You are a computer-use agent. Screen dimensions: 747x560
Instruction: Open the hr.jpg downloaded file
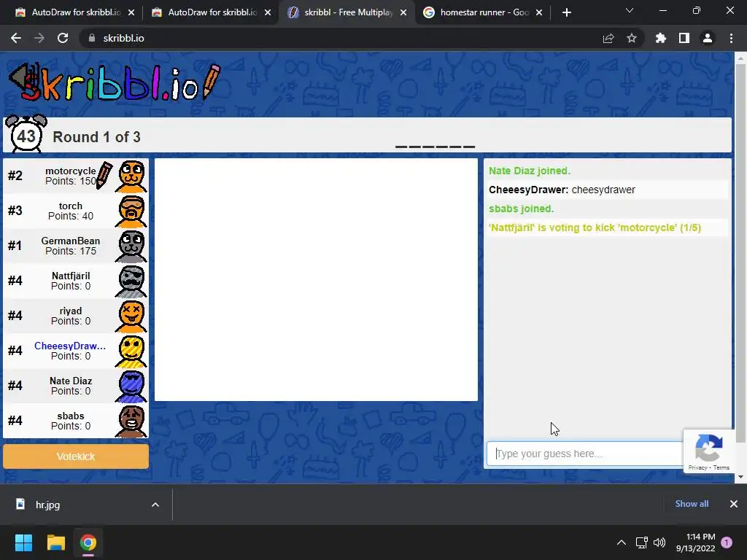point(47,505)
